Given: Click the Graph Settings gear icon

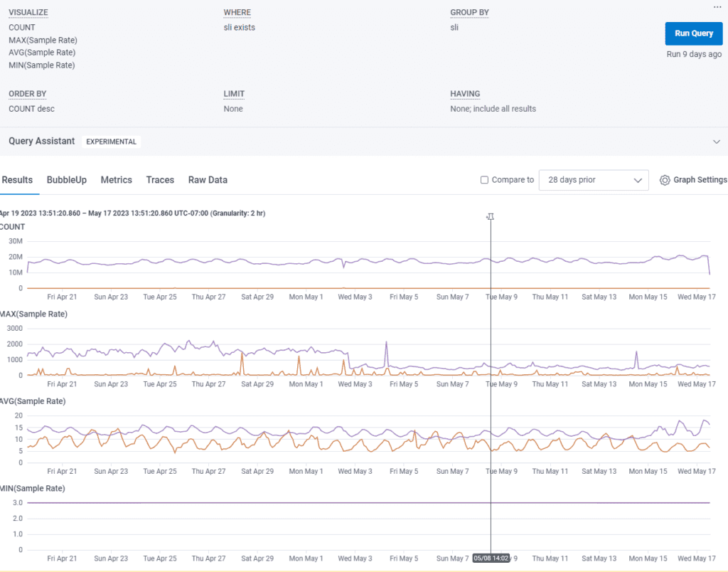Looking at the screenshot, I should pos(665,180).
